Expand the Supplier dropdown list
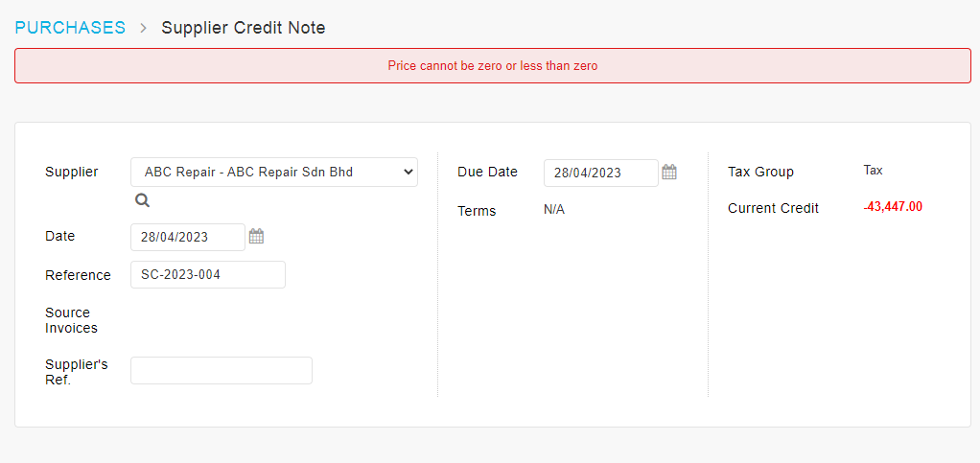Screen dimensions: 980x463 pyautogui.click(x=274, y=173)
